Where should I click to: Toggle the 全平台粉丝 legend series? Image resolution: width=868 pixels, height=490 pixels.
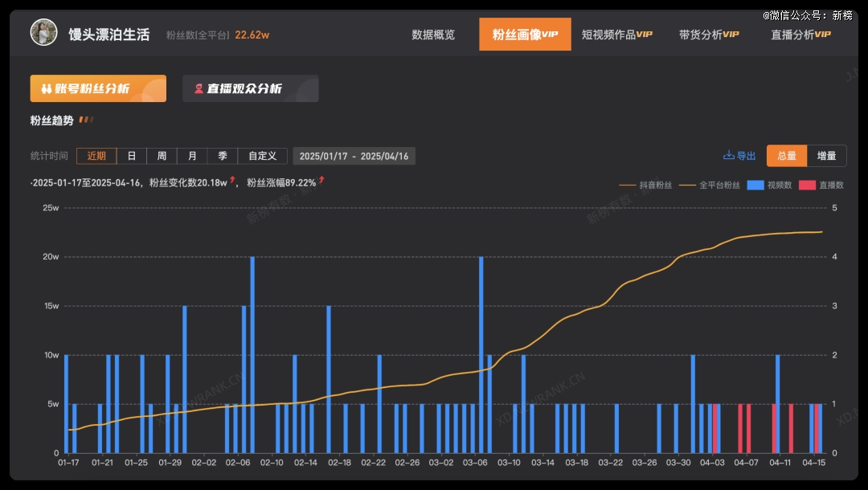pyautogui.click(x=710, y=186)
